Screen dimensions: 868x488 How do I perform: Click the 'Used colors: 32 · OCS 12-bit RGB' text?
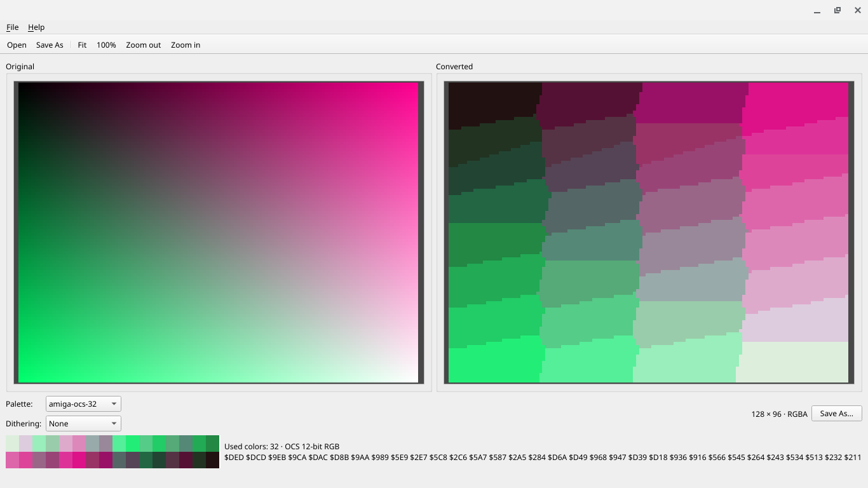pyautogui.click(x=281, y=447)
